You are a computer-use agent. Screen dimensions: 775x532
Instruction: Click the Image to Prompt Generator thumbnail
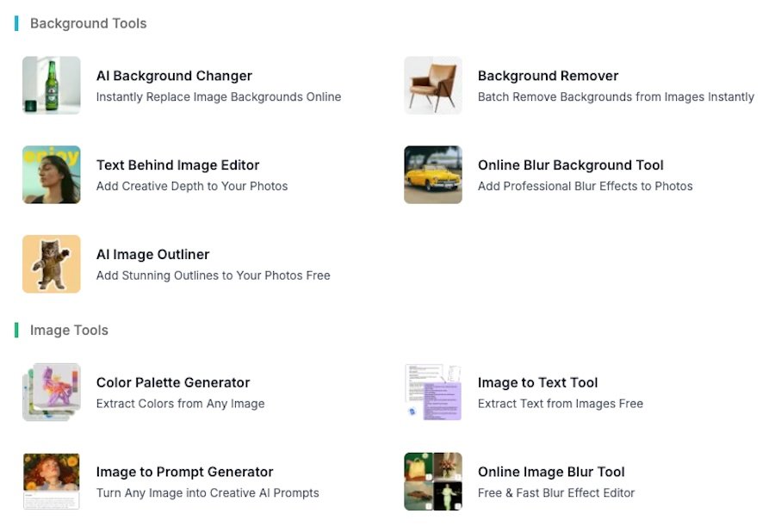(51, 481)
